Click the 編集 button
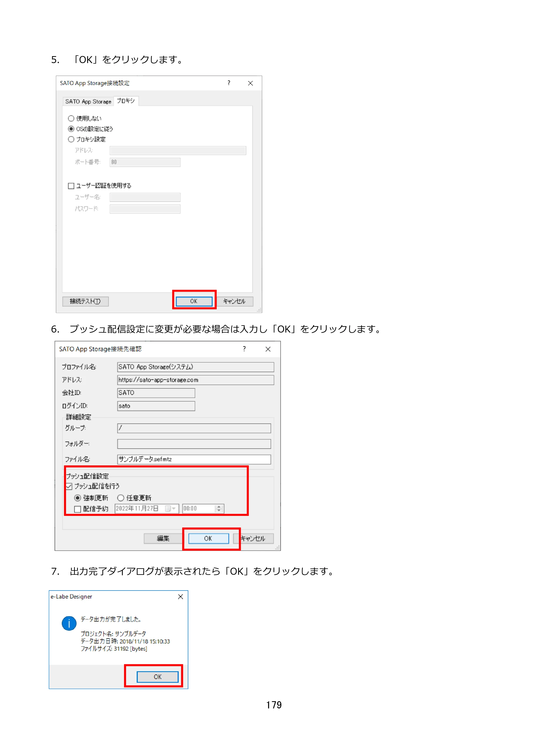This screenshot has width=535, height=756. [x=163, y=538]
